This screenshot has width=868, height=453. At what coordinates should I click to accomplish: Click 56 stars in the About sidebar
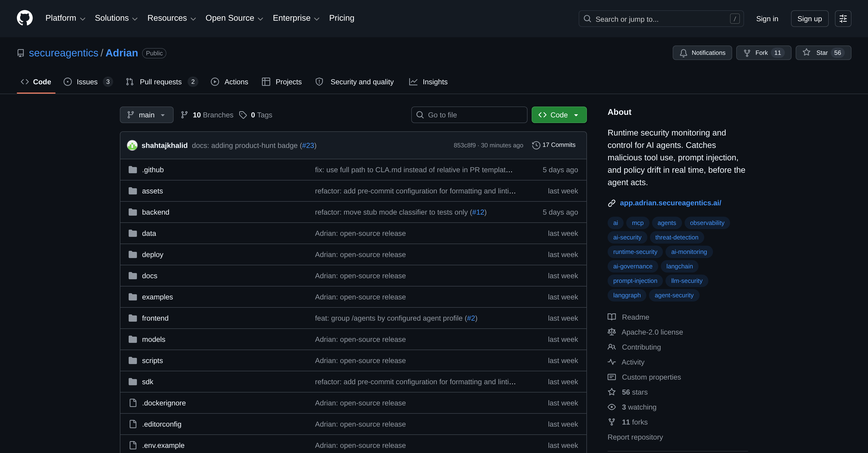634,392
